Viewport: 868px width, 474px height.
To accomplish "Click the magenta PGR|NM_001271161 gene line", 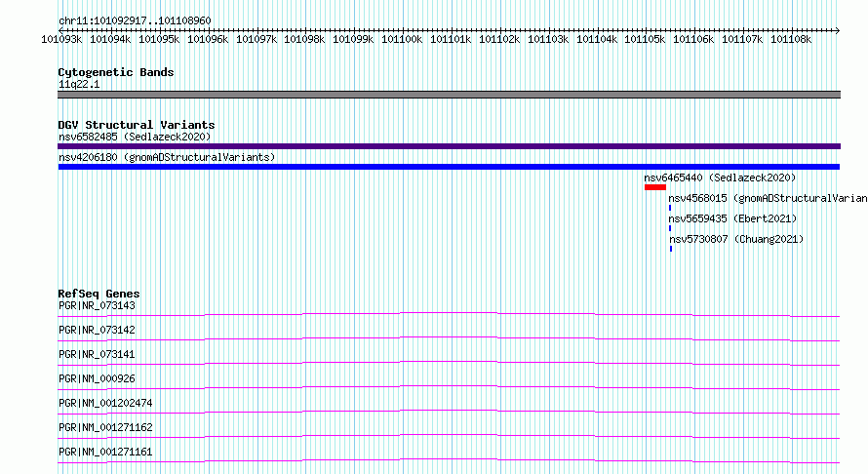I will (x=449, y=460).
